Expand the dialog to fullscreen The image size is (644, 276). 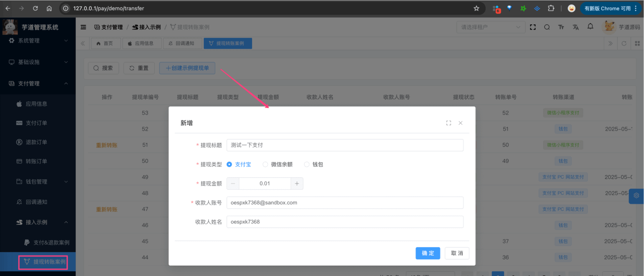tap(448, 123)
